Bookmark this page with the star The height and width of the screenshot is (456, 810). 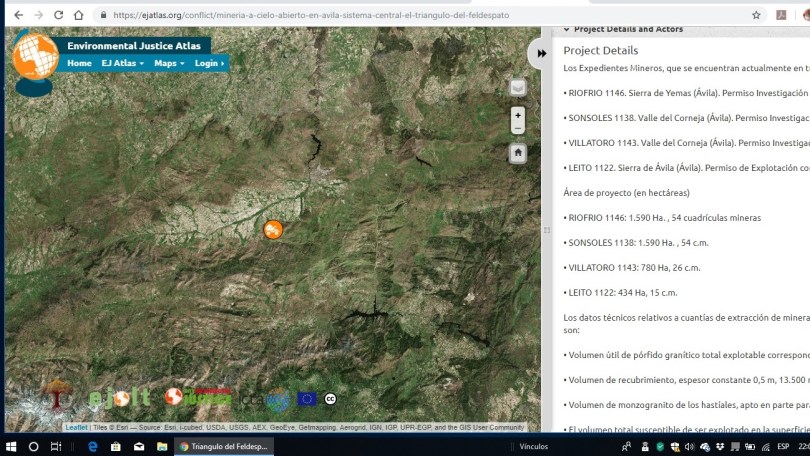[756, 15]
